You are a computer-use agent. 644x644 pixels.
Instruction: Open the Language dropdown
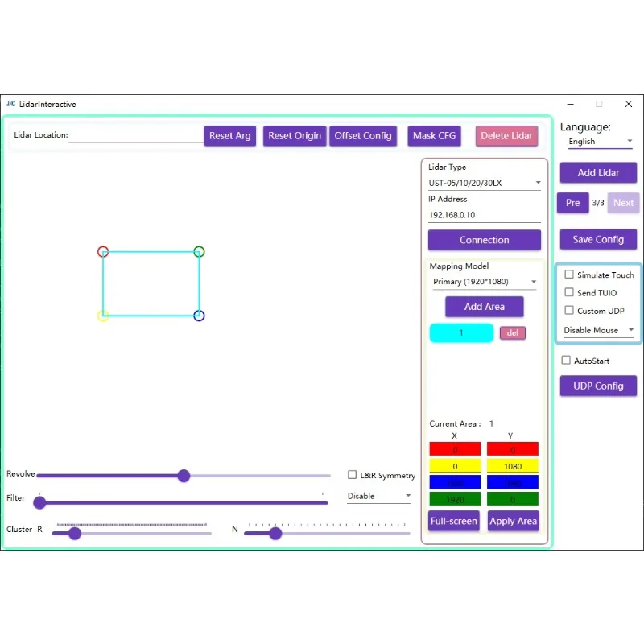(600, 142)
